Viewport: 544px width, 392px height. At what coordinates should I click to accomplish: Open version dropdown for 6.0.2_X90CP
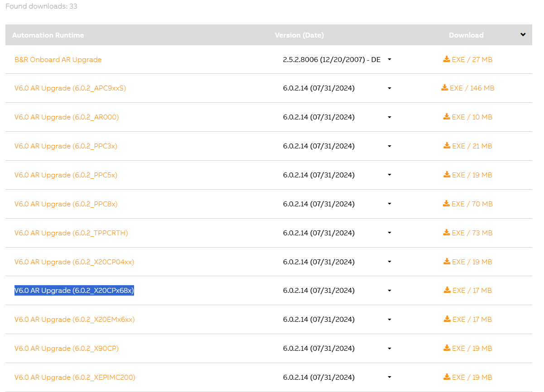[x=389, y=349]
